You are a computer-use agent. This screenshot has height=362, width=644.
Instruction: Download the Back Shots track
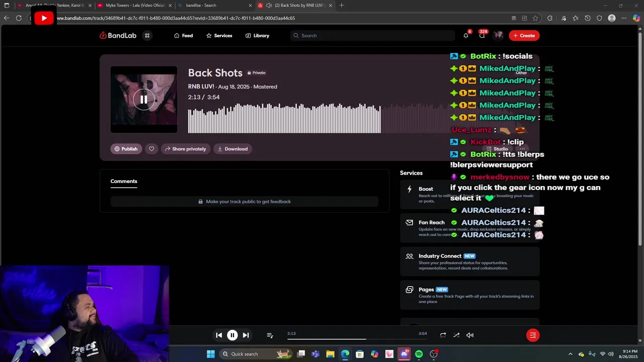(232, 149)
